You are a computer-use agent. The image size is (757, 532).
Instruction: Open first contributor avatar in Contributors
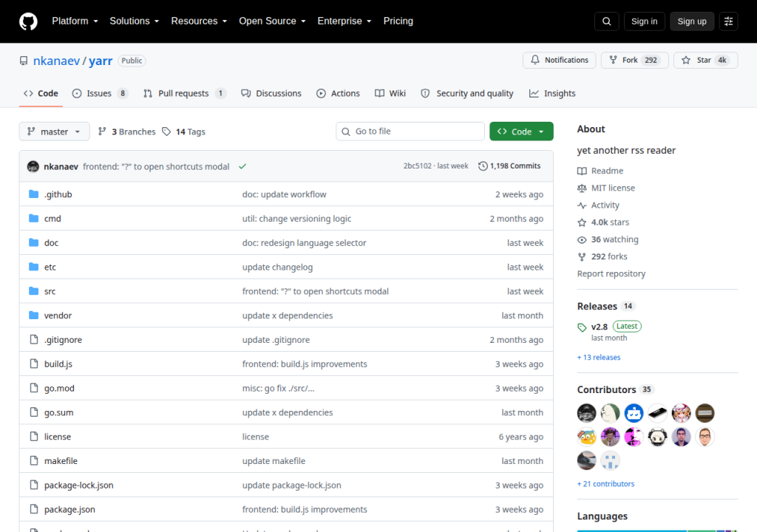click(586, 413)
